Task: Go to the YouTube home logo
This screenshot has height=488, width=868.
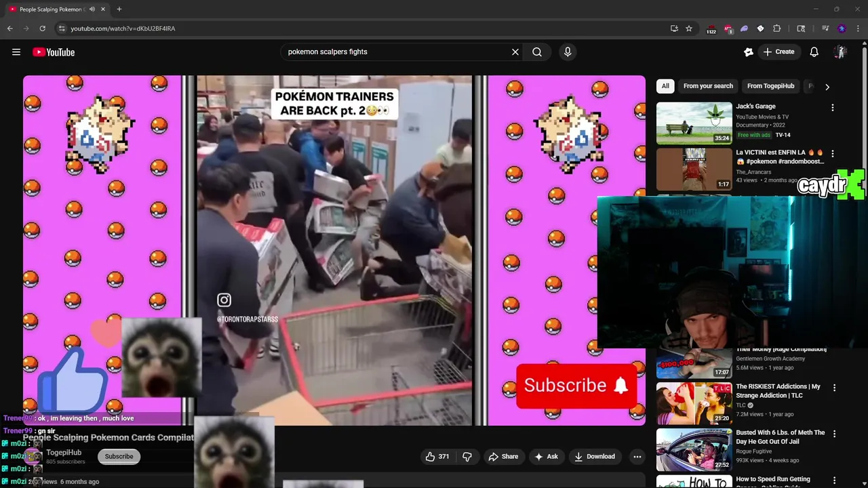Action: [54, 52]
